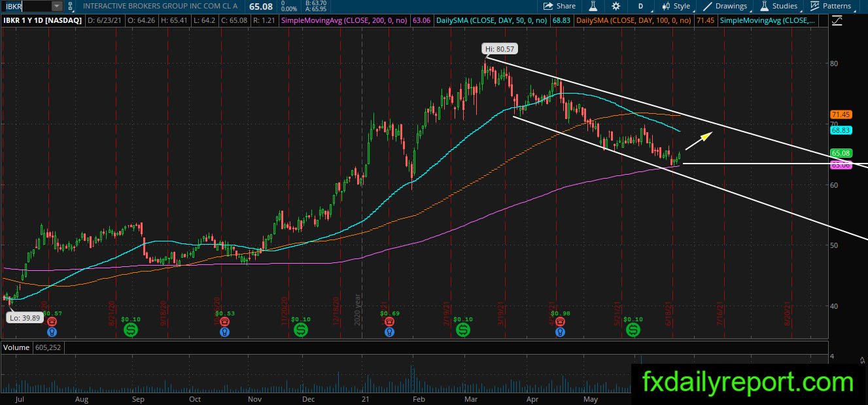This screenshot has width=868, height=405.
Task: Click the candlestick icon beside Style
Action: tap(665, 6)
